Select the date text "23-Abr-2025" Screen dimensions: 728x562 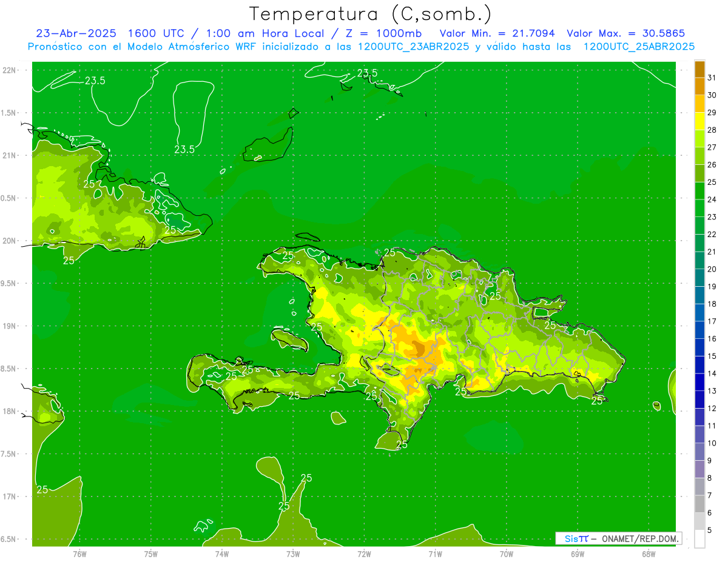tap(76, 33)
